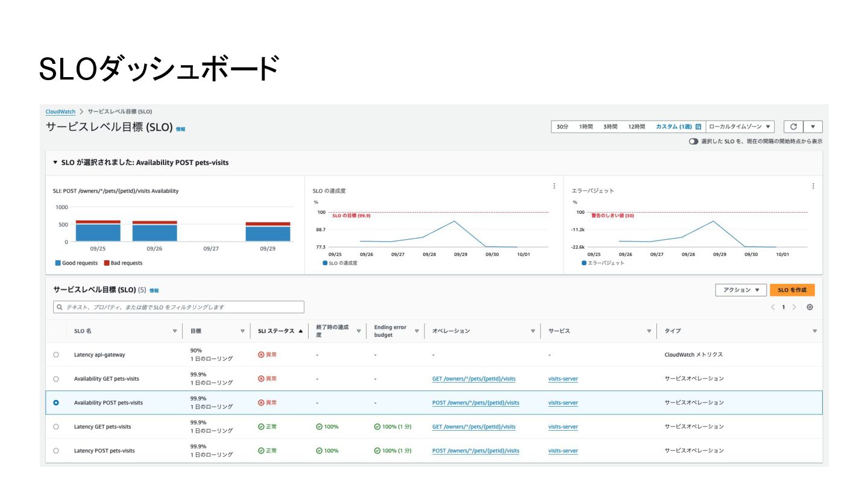Open the table settings gear icon

tap(810, 307)
